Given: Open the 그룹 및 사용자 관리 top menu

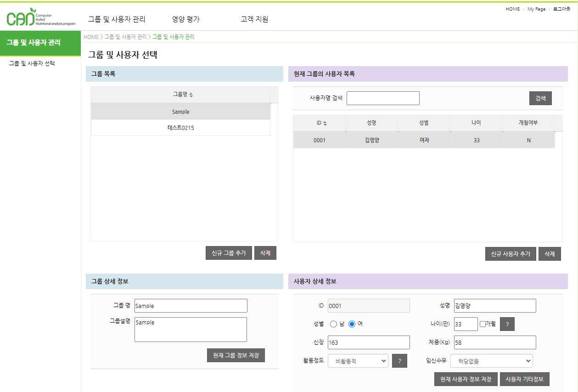Looking at the screenshot, I should coord(117,19).
